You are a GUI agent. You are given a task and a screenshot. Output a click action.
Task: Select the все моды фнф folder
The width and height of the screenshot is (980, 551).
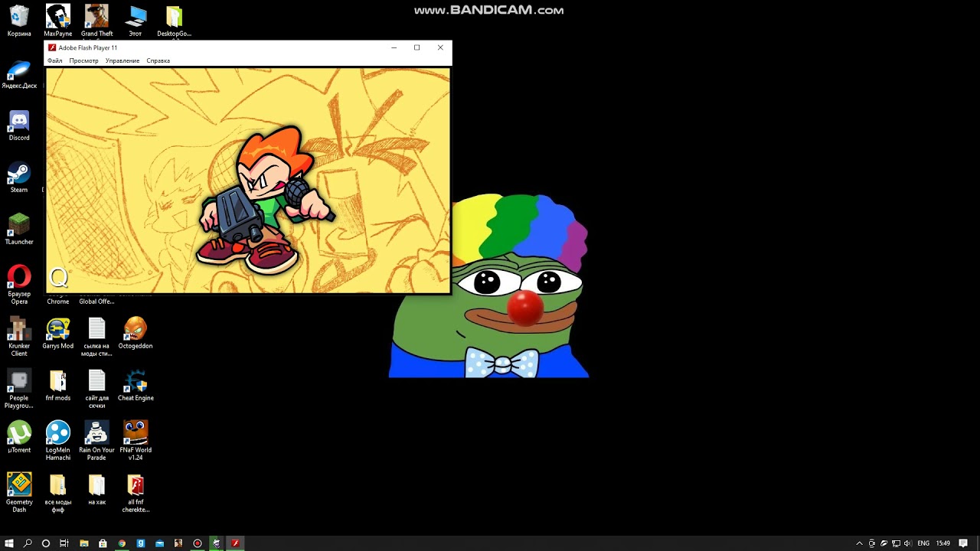tap(58, 492)
